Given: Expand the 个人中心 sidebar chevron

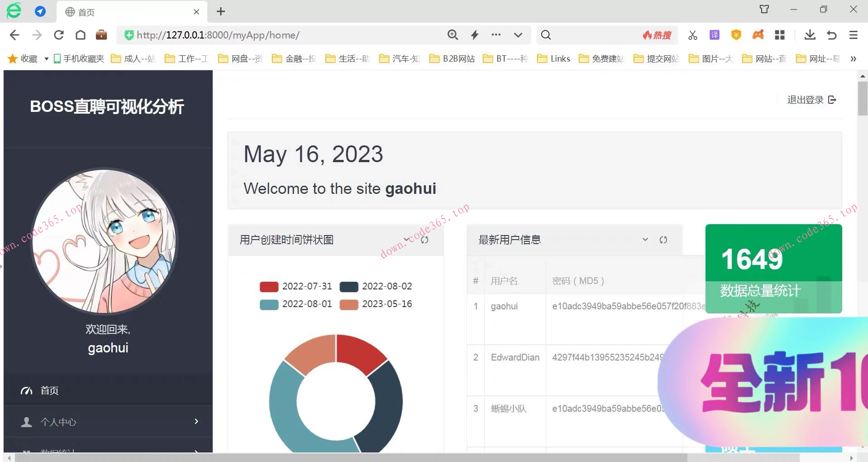Looking at the screenshot, I should point(196,421).
